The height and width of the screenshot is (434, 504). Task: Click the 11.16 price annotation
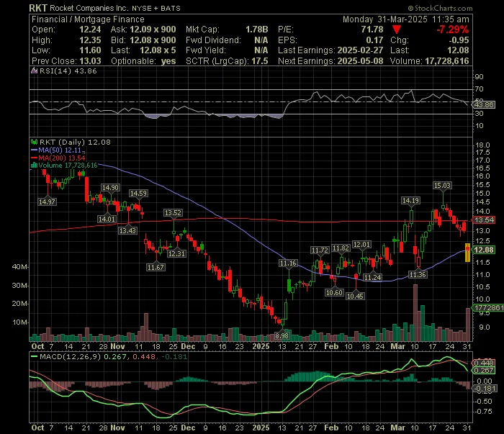288,263
